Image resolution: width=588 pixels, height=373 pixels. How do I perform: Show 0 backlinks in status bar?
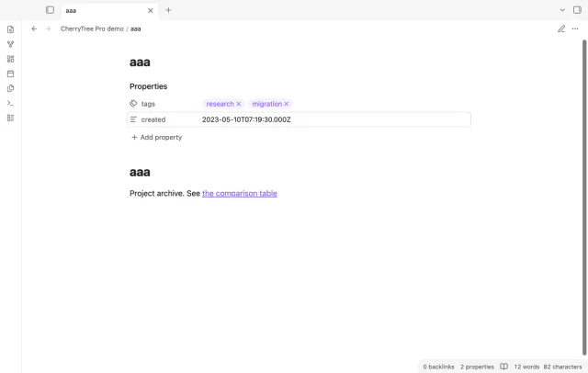point(438,367)
